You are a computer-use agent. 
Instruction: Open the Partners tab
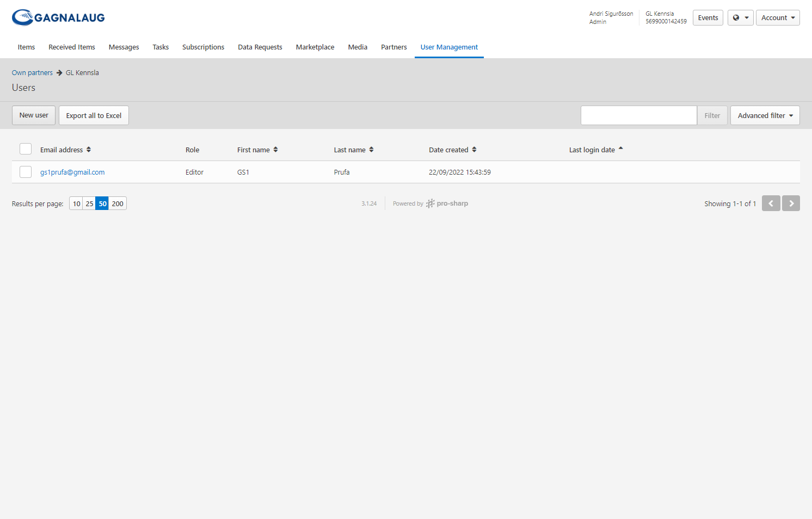393,47
